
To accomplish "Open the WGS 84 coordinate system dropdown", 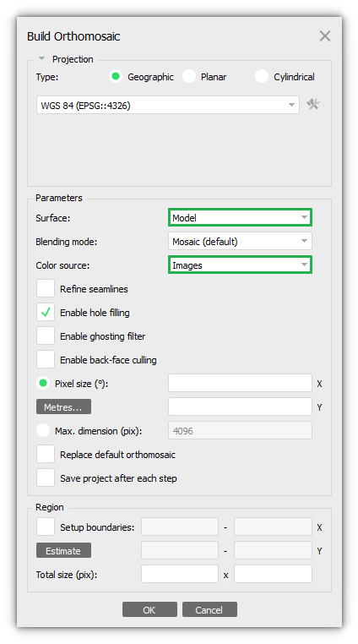I will point(168,105).
